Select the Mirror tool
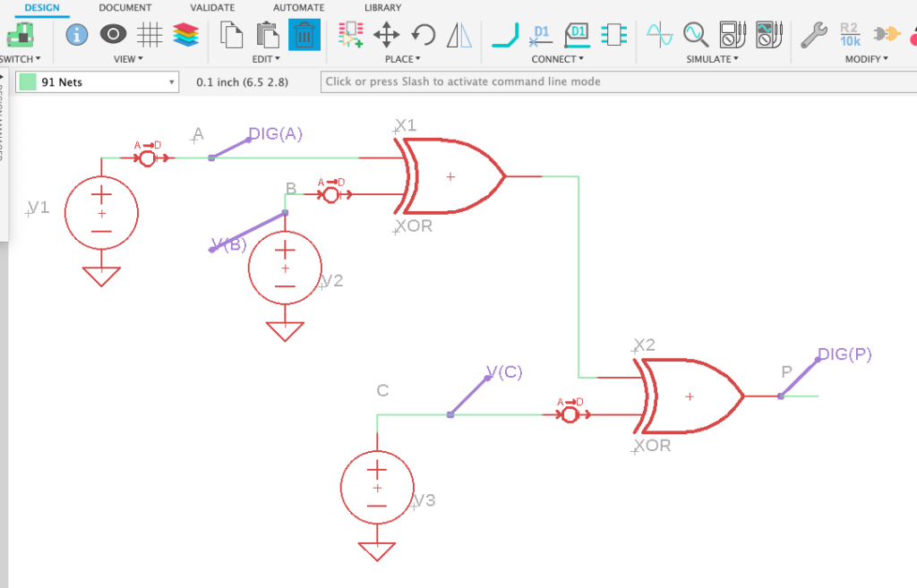Screen dimensions: 917x588 click(x=459, y=35)
